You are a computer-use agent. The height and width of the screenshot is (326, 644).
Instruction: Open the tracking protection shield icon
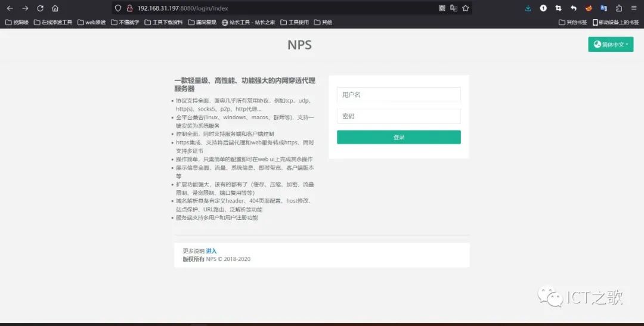118,8
